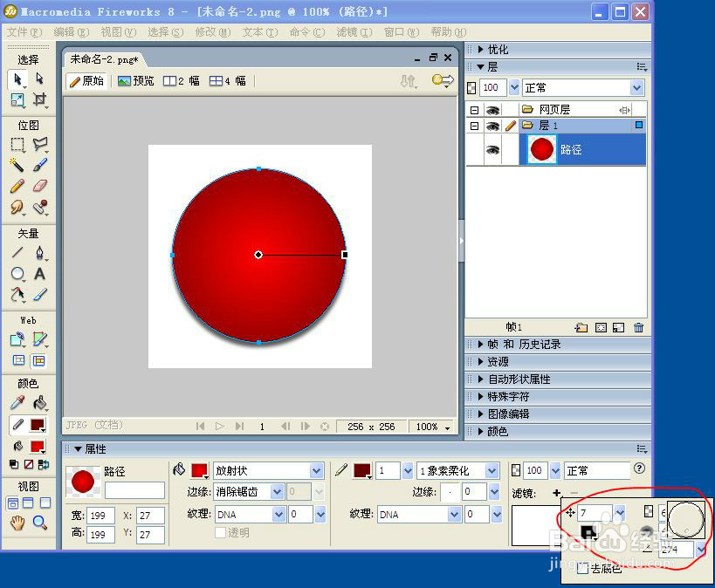The height and width of the screenshot is (588, 715).
Task: Collapse the 层 1 layer tree
Action: 474,126
